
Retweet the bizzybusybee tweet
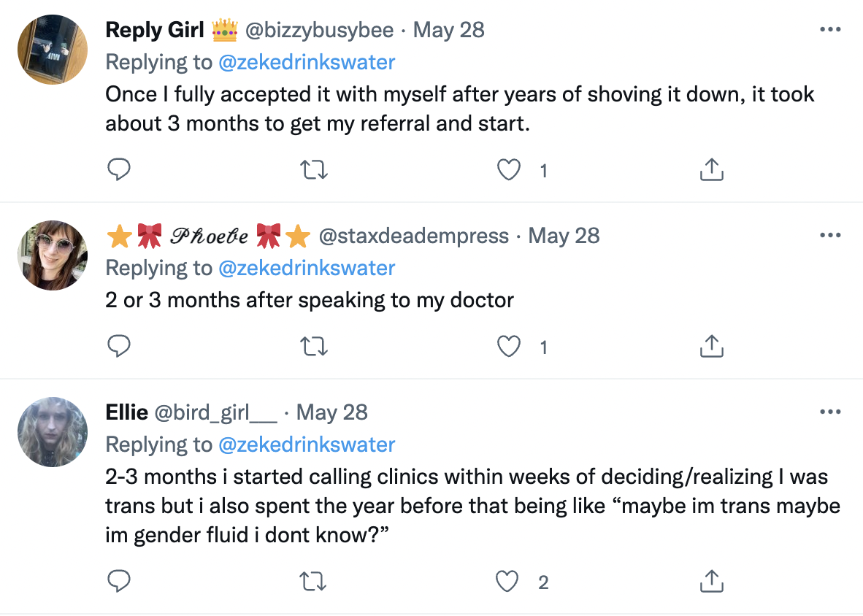pyautogui.click(x=315, y=170)
